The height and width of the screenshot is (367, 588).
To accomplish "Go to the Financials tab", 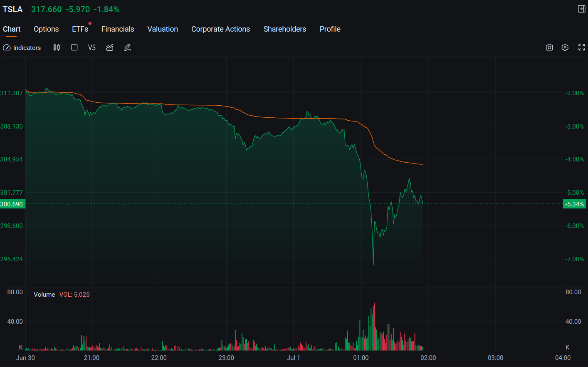I will 118,29.
